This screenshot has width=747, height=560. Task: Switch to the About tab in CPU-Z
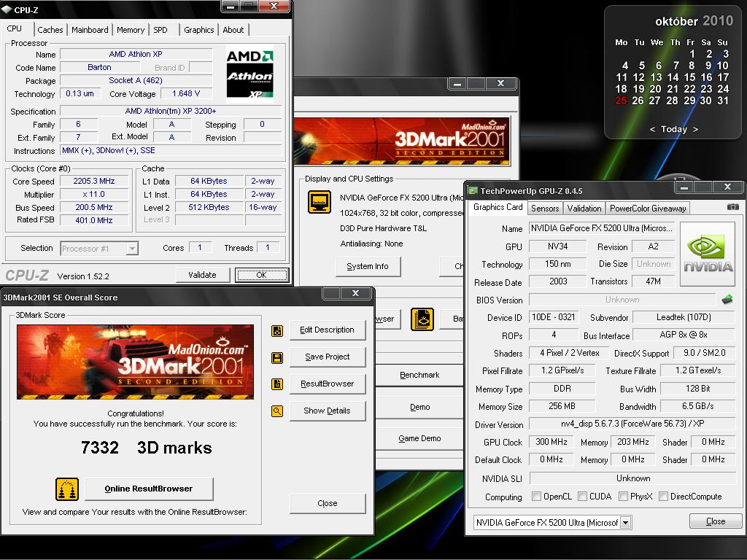233,29
